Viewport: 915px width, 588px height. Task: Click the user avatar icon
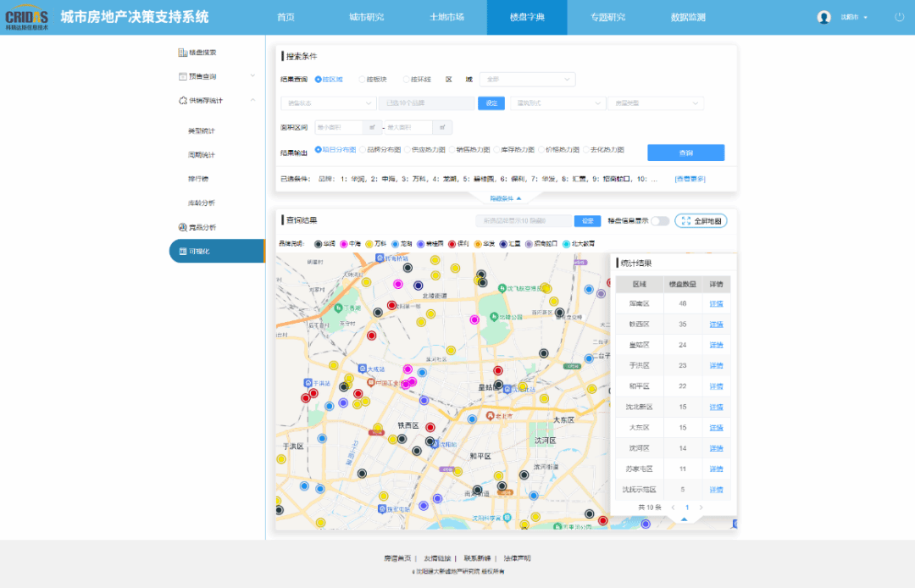click(x=823, y=17)
